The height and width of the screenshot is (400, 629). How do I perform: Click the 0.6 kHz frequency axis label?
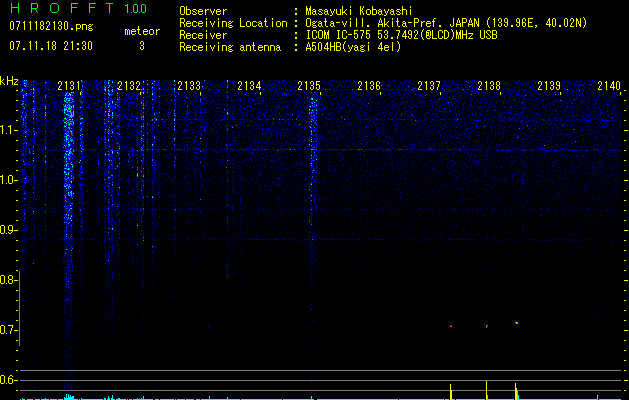pyautogui.click(x=8, y=380)
